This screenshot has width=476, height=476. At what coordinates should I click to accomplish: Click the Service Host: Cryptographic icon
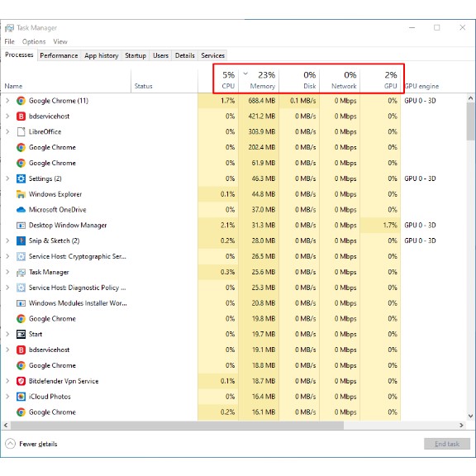click(21, 256)
